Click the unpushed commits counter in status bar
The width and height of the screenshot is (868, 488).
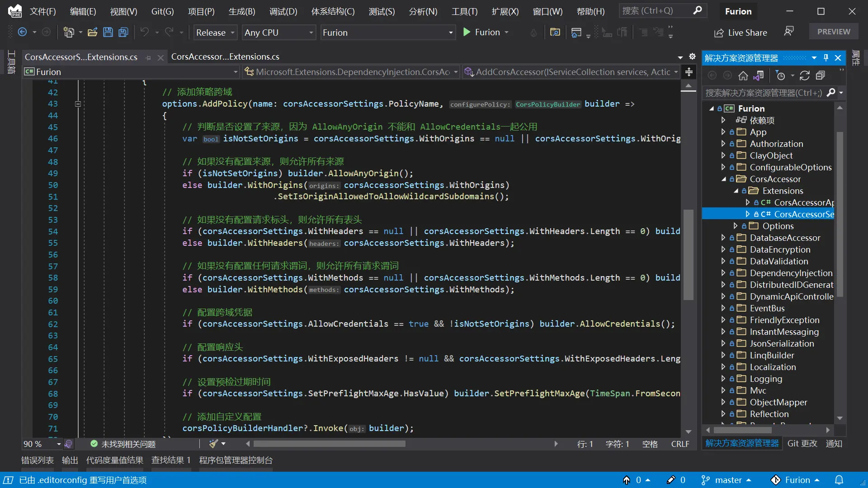click(x=637, y=480)
